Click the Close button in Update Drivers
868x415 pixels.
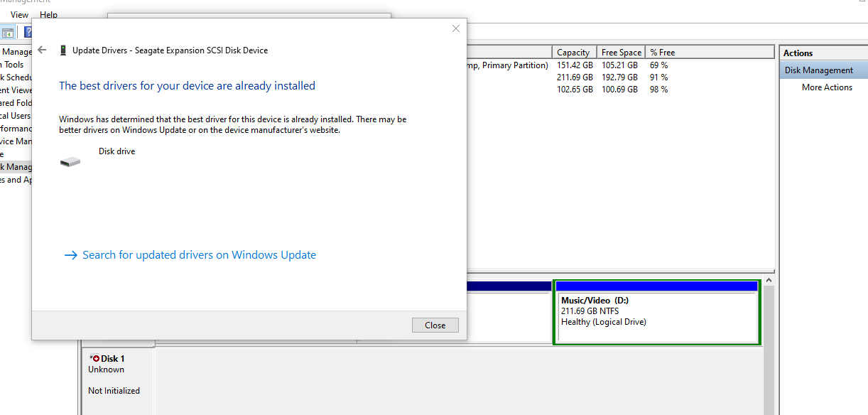point(435,325)
